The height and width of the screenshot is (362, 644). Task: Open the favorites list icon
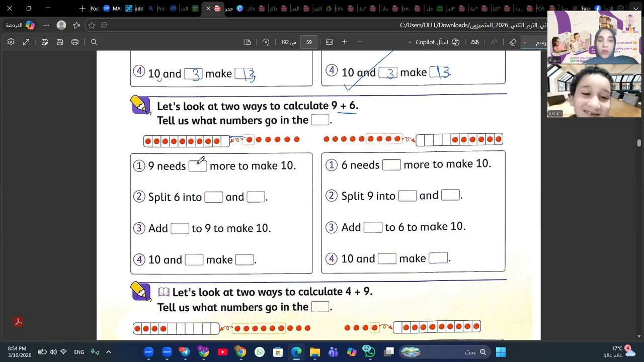[x=76, y=25]
